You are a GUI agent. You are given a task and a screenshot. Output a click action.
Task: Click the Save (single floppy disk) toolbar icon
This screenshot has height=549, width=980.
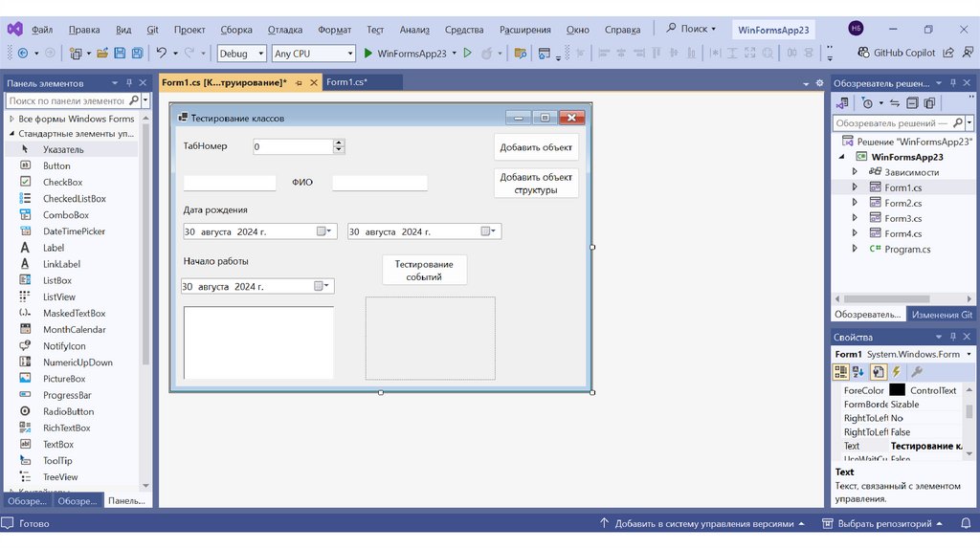click(x=120, y=54)
